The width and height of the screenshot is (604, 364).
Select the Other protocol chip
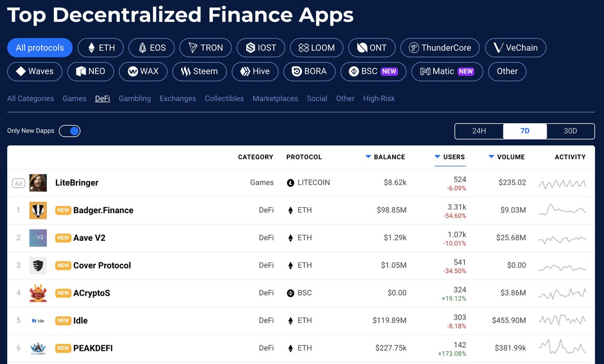(507, 71)
